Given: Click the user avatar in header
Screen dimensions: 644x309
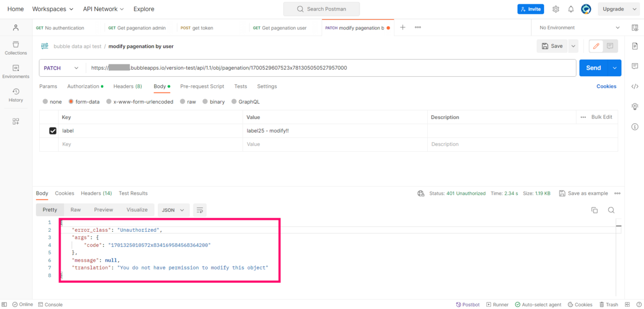Looking at the screenshot, I should pos(586,9).
